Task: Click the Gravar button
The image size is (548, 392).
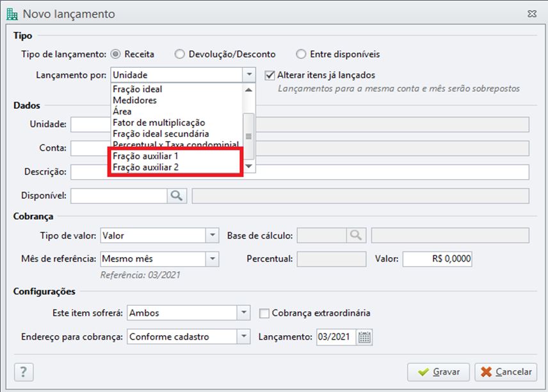Action: point(440,372)
